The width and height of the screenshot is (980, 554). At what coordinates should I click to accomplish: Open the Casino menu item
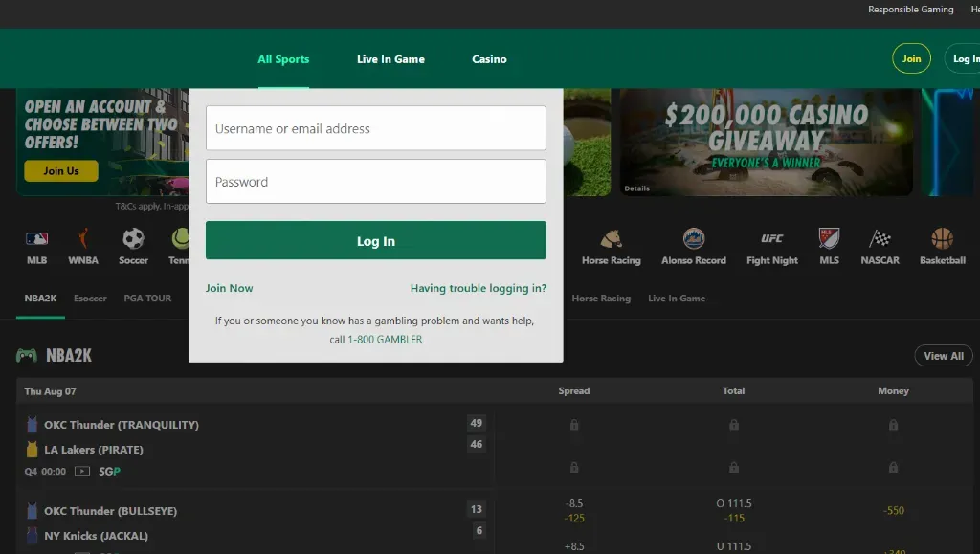489,59
